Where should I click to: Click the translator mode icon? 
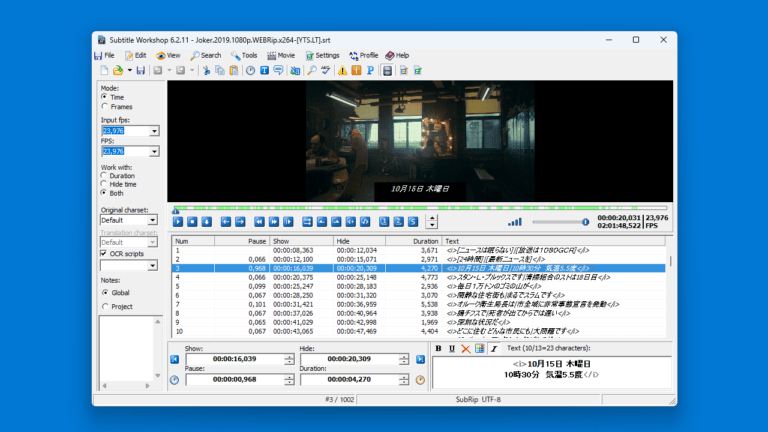[x=295, y=71]
